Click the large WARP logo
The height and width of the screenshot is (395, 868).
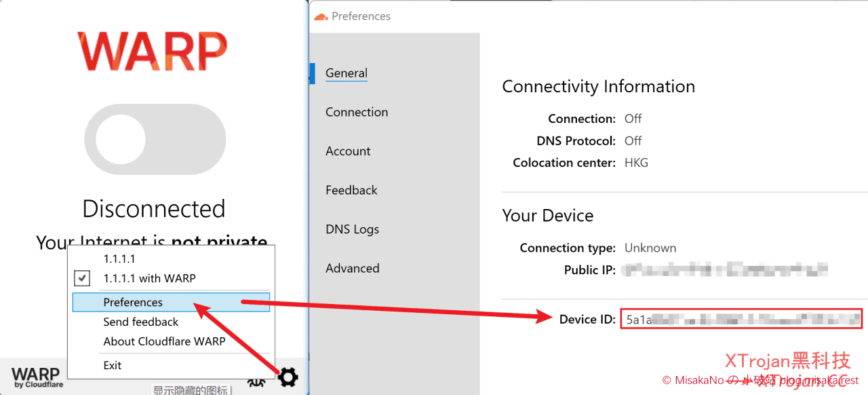tap(153, 51)
